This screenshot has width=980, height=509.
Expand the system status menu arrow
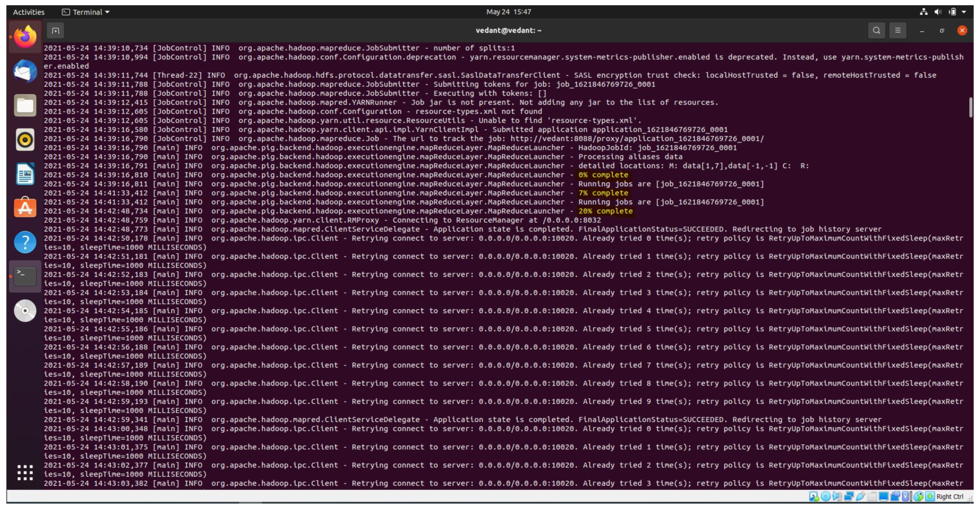(x=964, y=12)
